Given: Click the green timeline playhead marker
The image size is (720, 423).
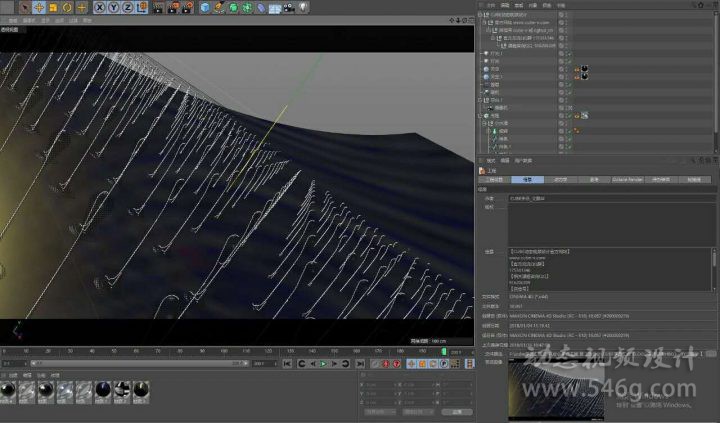Looking at the screenshot, I should pos(443,352).
